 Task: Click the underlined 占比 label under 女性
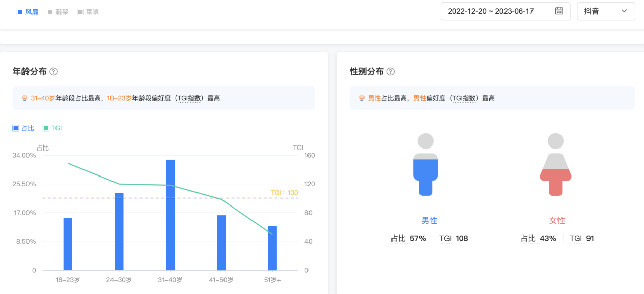[528, 238]
